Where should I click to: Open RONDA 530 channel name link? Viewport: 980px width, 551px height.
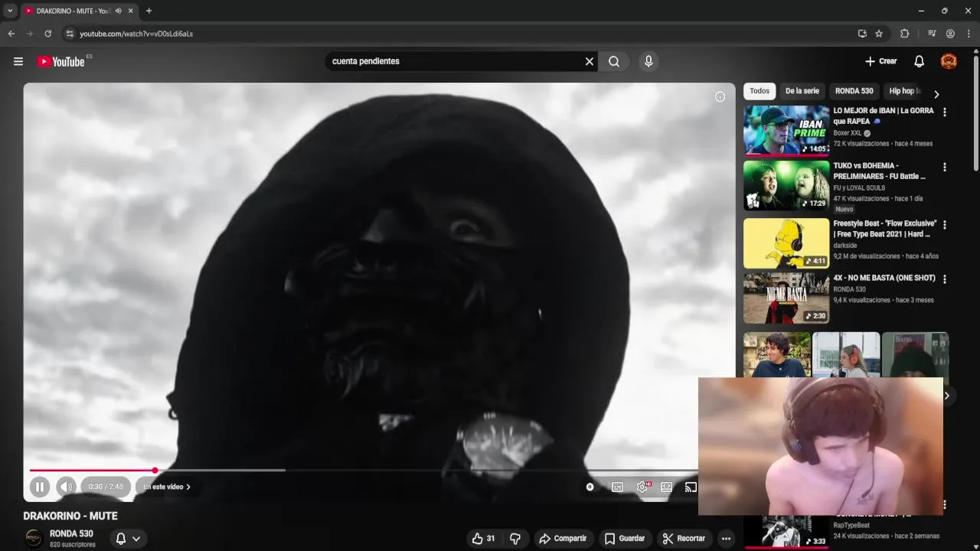71,533
